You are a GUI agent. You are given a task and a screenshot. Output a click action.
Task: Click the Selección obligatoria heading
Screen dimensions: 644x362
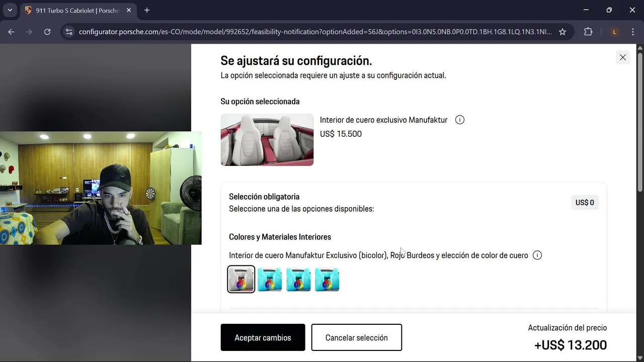point(264,197)
